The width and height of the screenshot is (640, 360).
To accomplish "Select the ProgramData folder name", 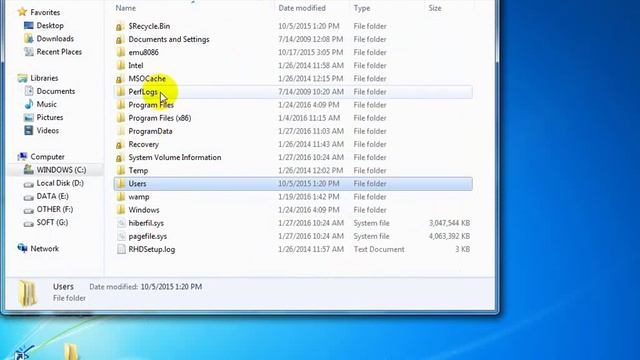I will coord(150,131).
